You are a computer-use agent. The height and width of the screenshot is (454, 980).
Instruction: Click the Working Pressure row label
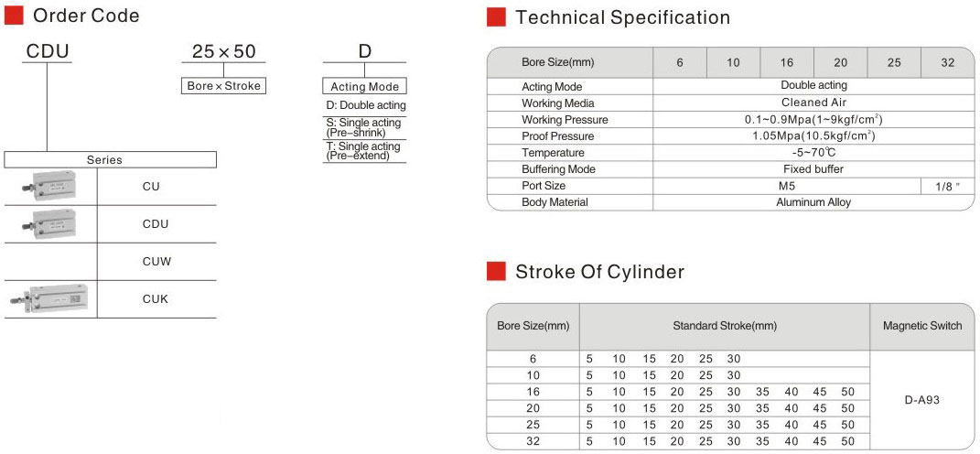coord(565,120)
